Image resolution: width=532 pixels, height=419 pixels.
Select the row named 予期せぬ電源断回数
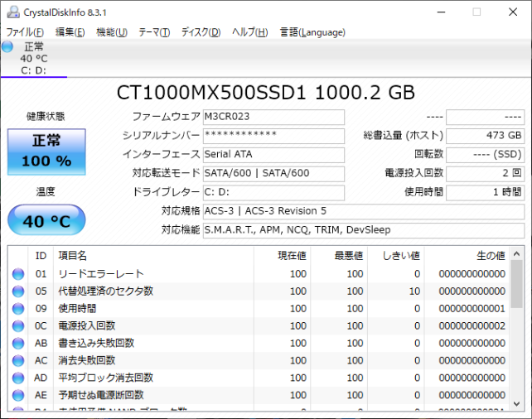[259, 395]
